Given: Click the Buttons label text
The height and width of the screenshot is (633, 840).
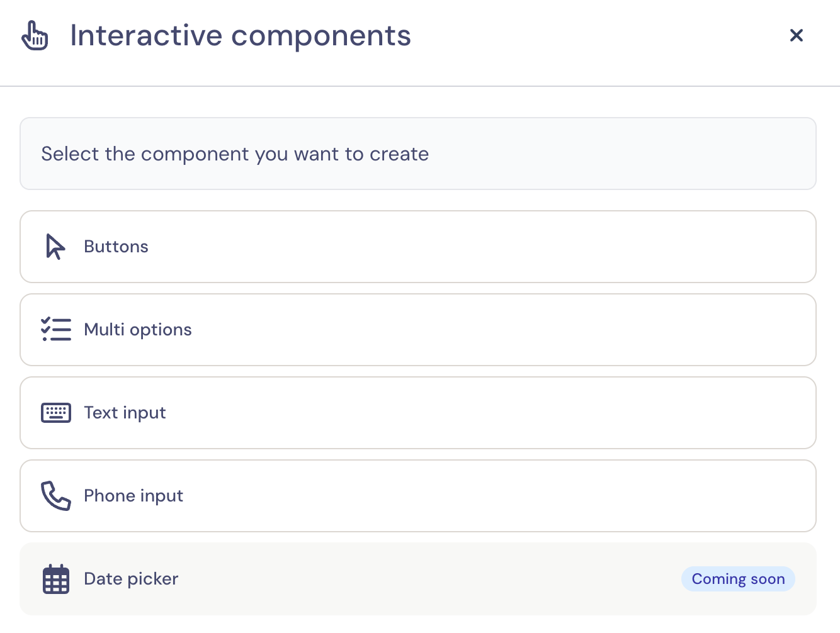Looking at the screenshot, I should [x=116, y=247].
